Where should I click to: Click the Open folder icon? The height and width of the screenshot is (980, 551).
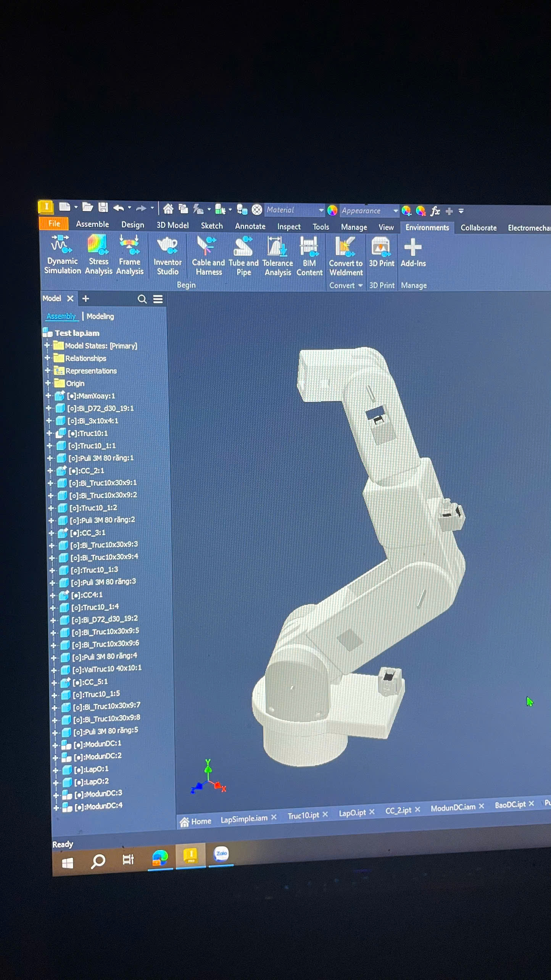coord(87,207)
